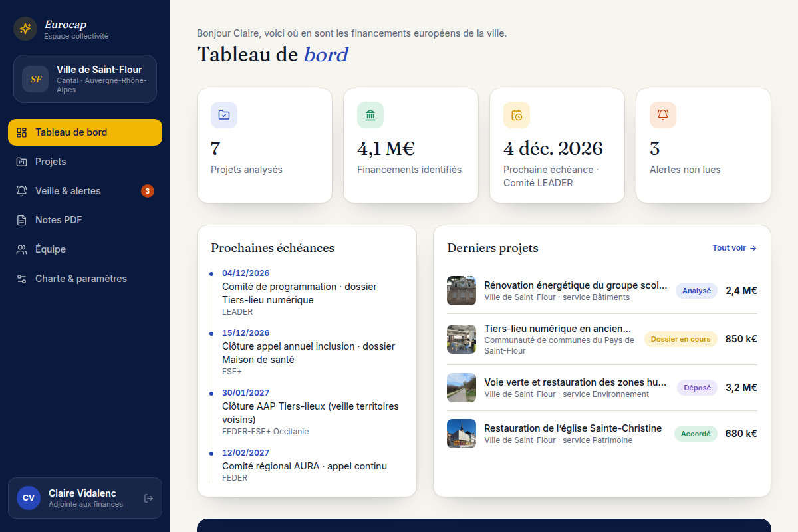Click the school building project thumbnail
Screen dimensions: 798x532
(x=462, y=291)
